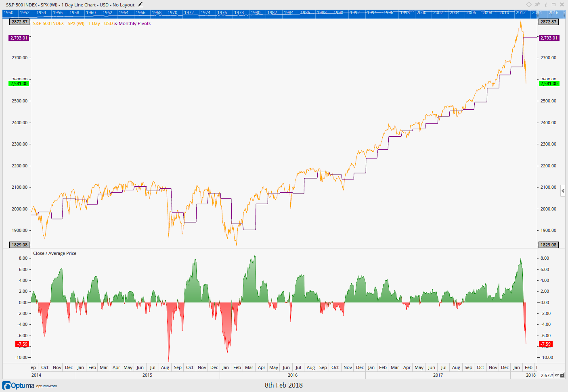Click the diamond icon in title bar
This screenshot has height=392, width=568.
pos(529,5)
